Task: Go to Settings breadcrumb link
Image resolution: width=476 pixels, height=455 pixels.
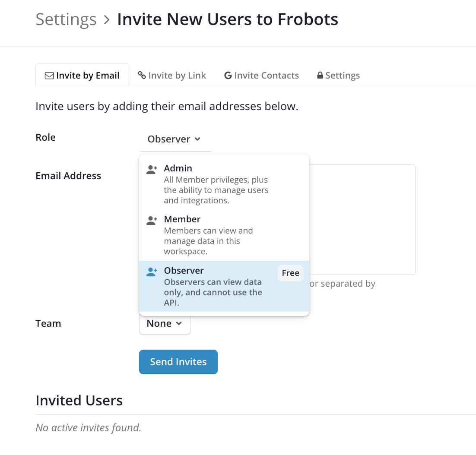Action: coord(66,19)
